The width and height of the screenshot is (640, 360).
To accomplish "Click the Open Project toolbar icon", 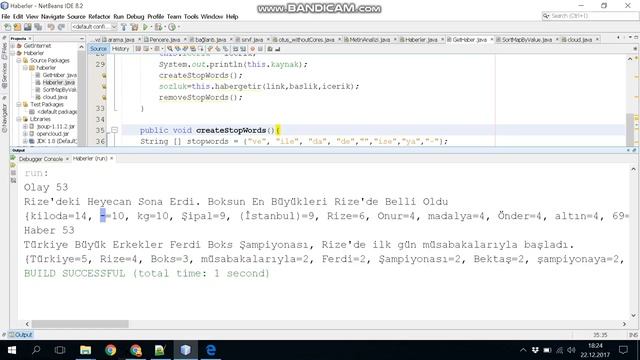I will pos(27,27).
